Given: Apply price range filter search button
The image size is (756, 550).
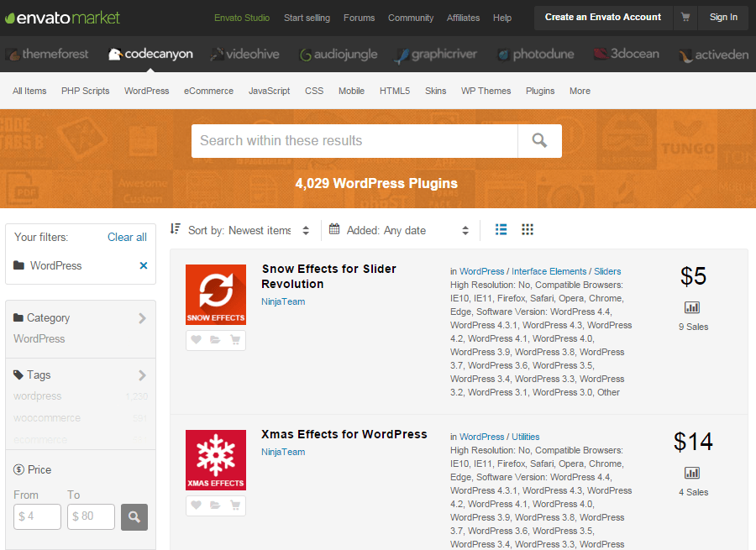Looking at the screenshot, I should pos(134,516).
